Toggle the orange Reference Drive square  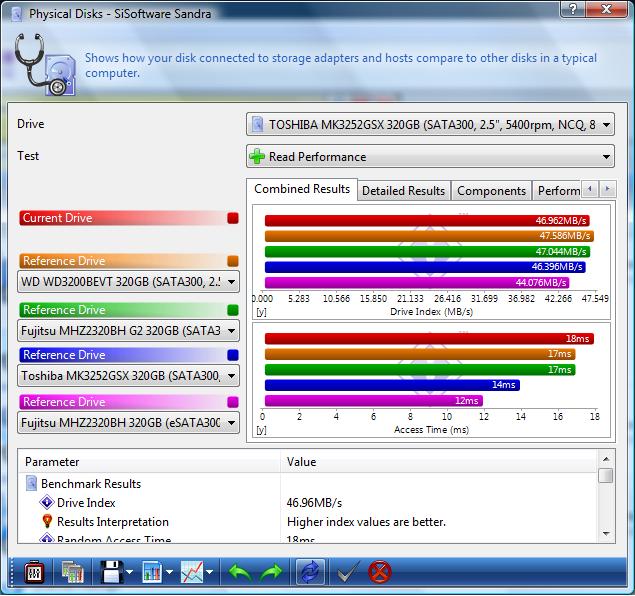pos(233,261)
